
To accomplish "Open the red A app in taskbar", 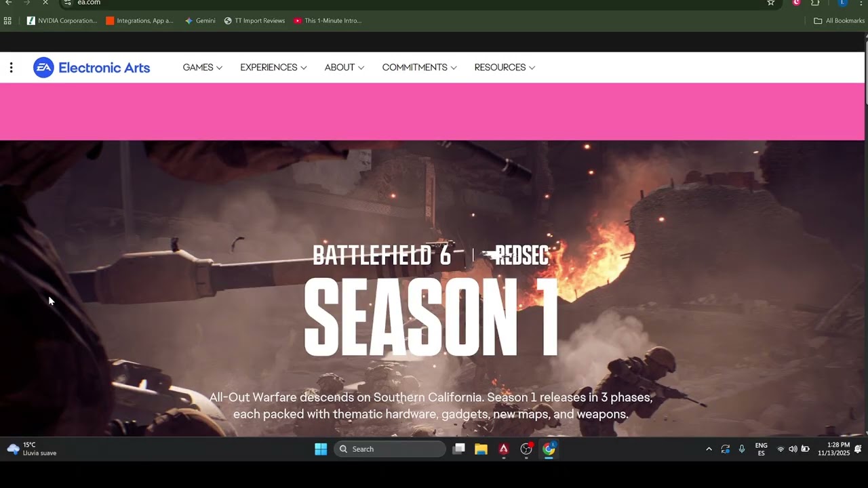I will coord(503,449).
